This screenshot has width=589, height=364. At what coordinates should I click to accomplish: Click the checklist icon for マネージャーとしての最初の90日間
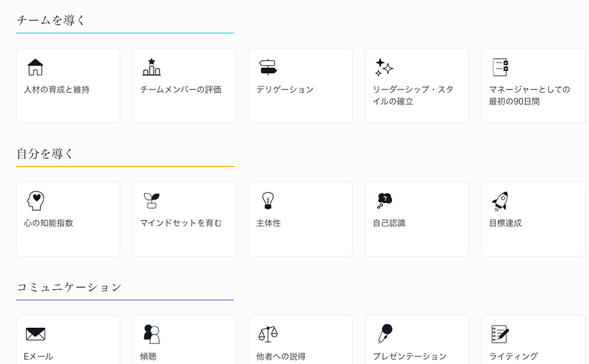(500, 67)
